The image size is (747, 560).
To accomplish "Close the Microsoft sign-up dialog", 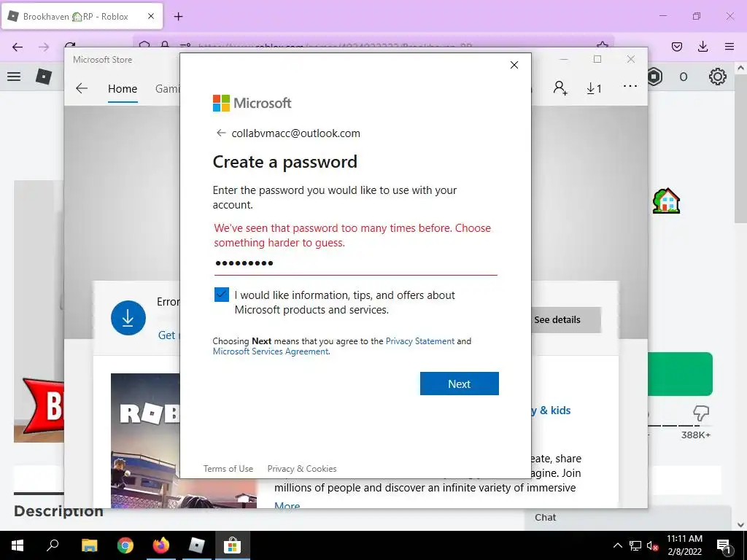I will (514, 65).
